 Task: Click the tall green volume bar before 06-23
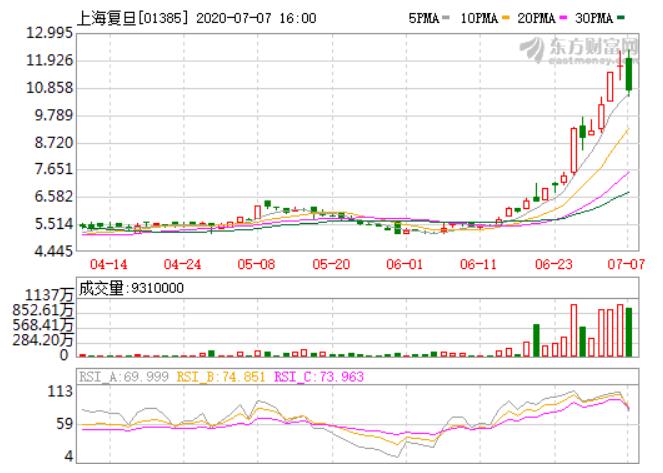click(x=536, y=340)
